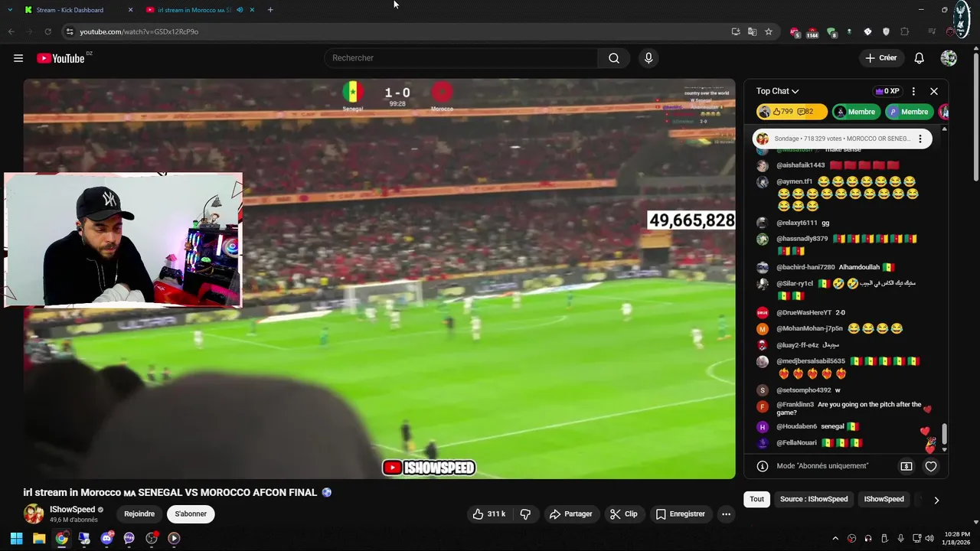Focus the Rechercher search field
This screenshot has height=551, width=980.
pyautogui.click(x=461, y=58)
